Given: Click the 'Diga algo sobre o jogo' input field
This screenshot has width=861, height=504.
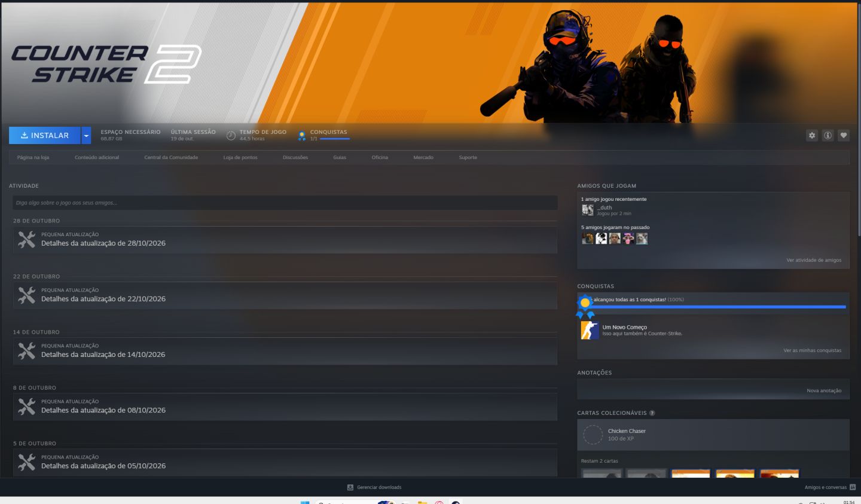Looking at the screenshot, I should (285, 203).
